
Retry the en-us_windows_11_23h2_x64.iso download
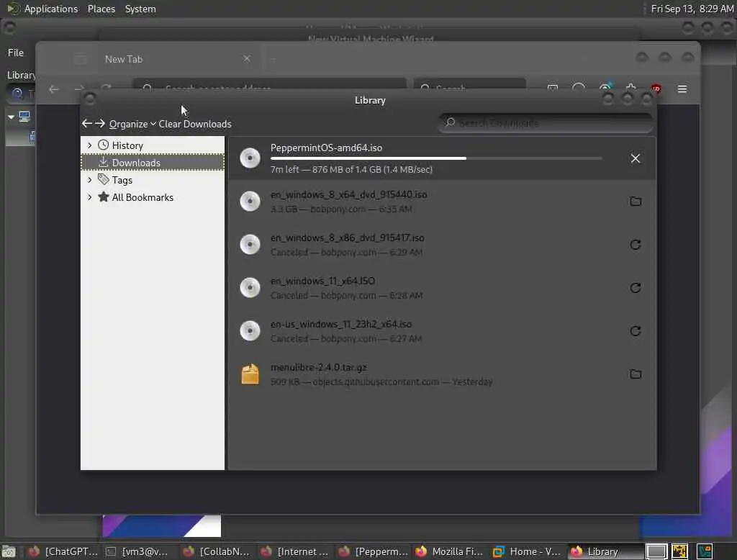(635, 331)
